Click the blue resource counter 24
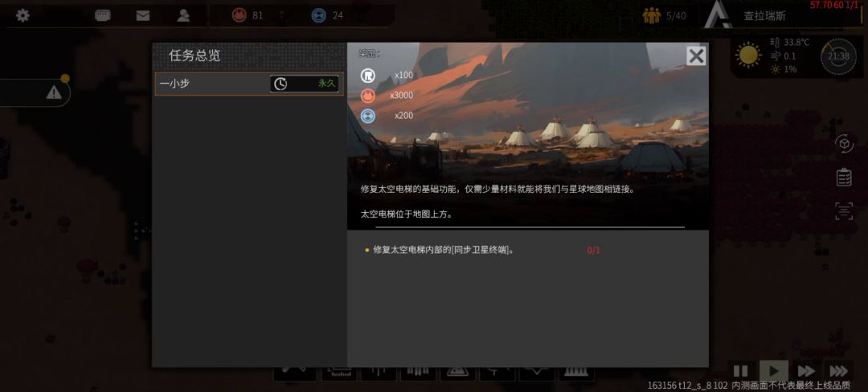 point(327,15)
